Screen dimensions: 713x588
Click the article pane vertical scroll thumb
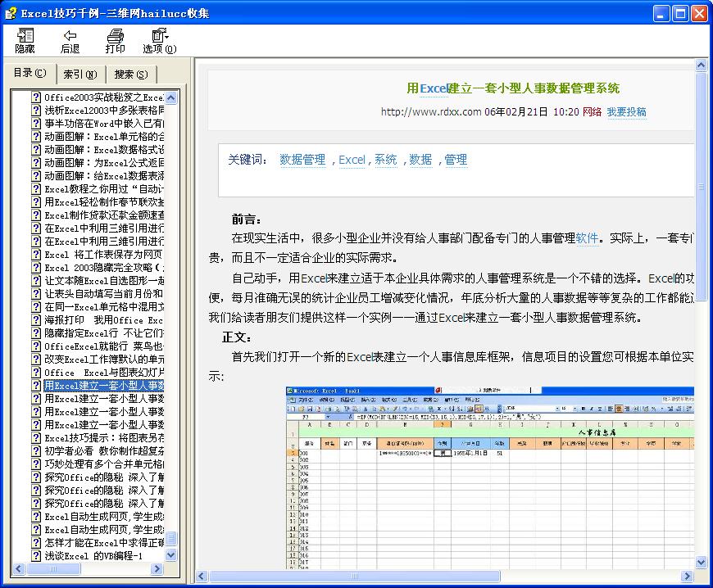click(x=702, y=186)
